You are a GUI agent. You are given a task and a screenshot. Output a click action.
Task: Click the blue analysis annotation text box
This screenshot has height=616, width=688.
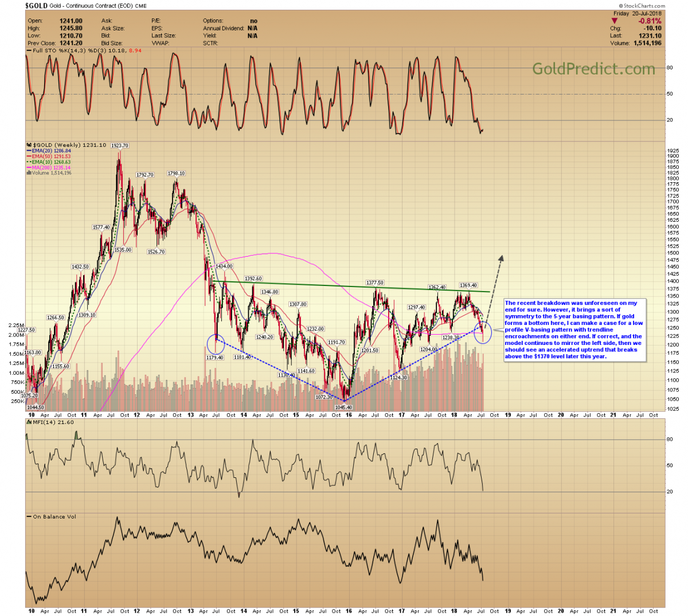click(x=573, y=329)
